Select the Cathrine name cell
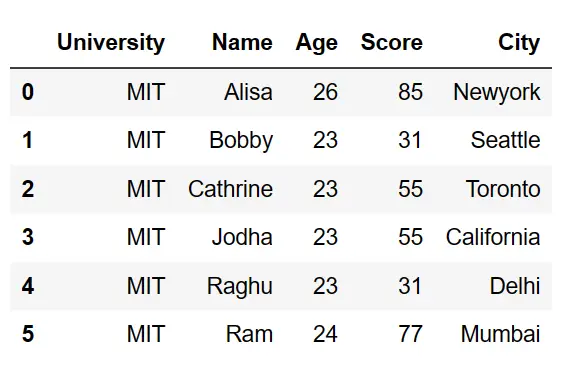Image resolution: width=571 pixels, height=371 pixels. tap(230, 189)
